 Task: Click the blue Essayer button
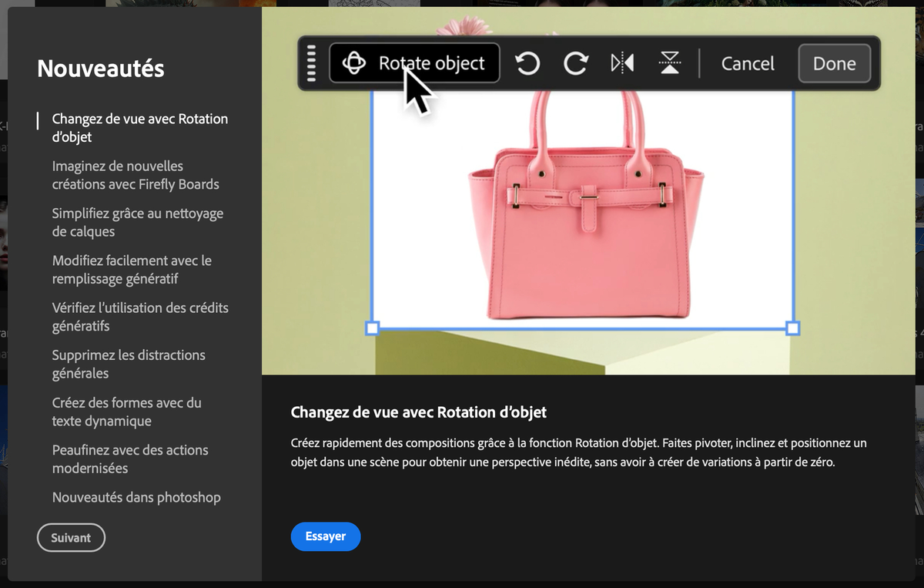pyautogui.click(x=325, y=536)
